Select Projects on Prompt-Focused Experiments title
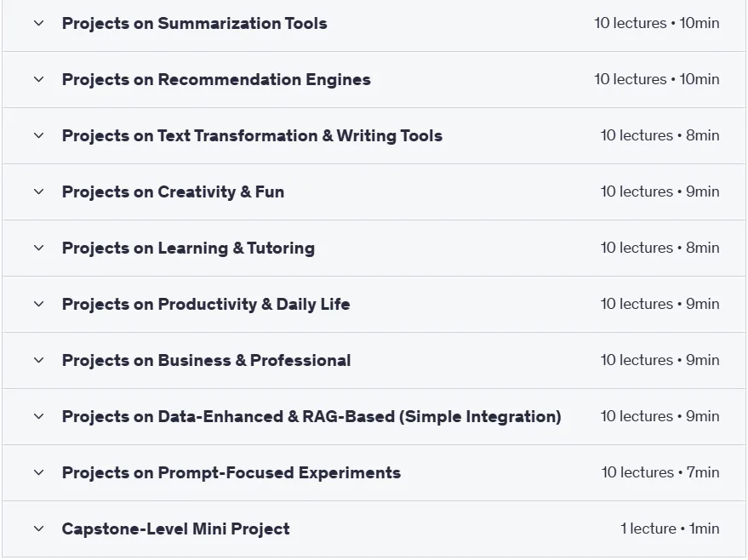Screen dimensions: 748x560 point(231,473)
